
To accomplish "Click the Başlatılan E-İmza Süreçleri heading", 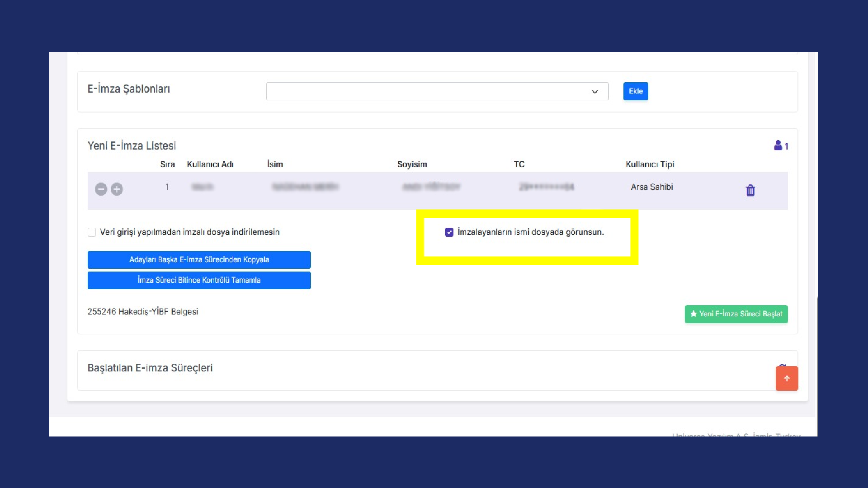I will point(150,368).
